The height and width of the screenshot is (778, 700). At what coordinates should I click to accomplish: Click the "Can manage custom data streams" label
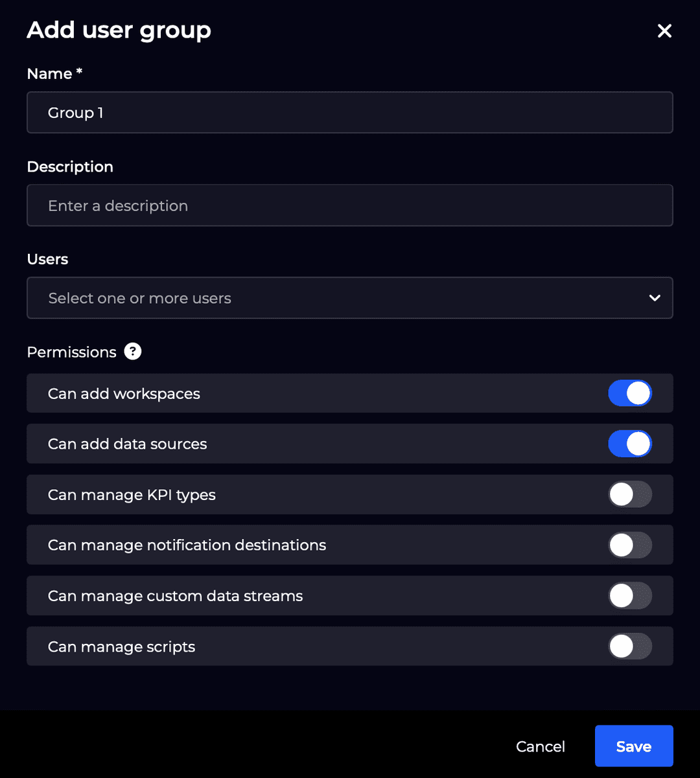coord(175,595)
